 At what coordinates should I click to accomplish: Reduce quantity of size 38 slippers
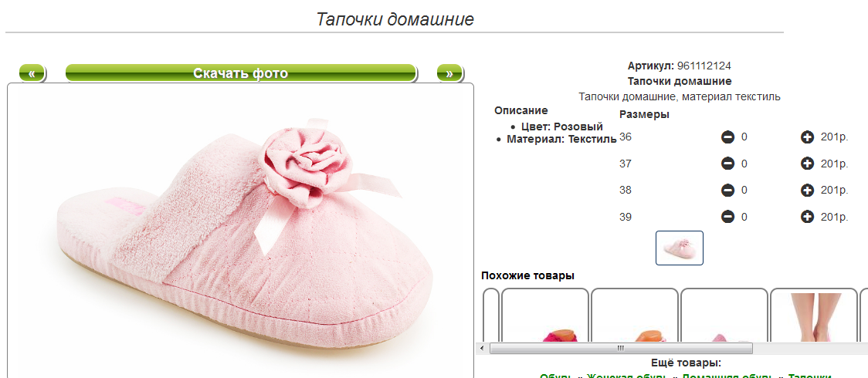[727, 190]
